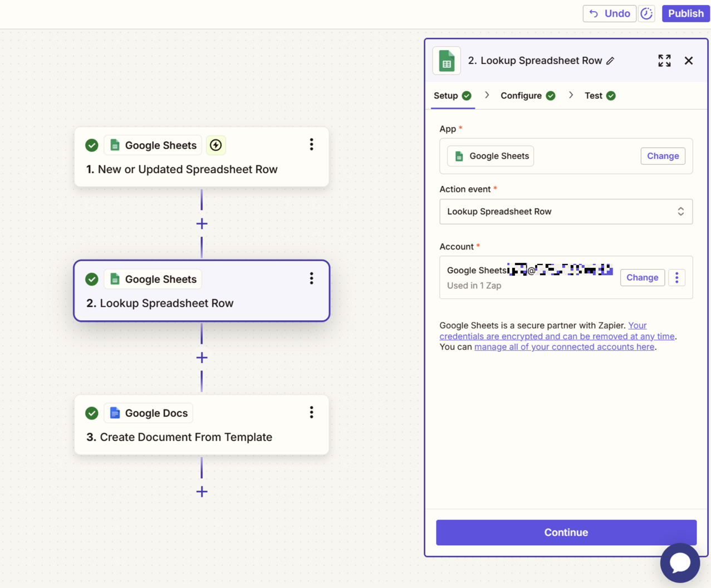This screenshot has height=588, width=711.
Task: Select step 3 Create Document From Template
Action: (202, 425)
